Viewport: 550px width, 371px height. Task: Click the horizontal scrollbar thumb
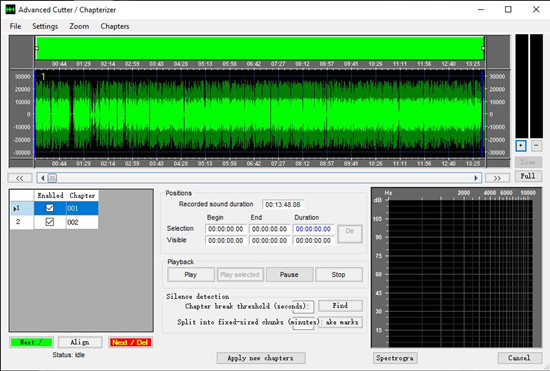(52, 178)
